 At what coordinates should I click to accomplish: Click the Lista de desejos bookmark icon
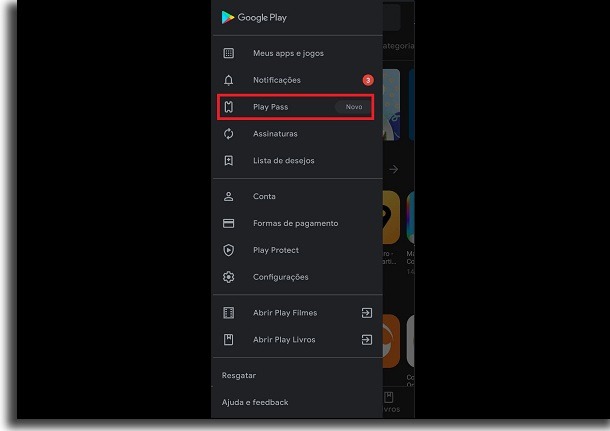click(229, 161)
